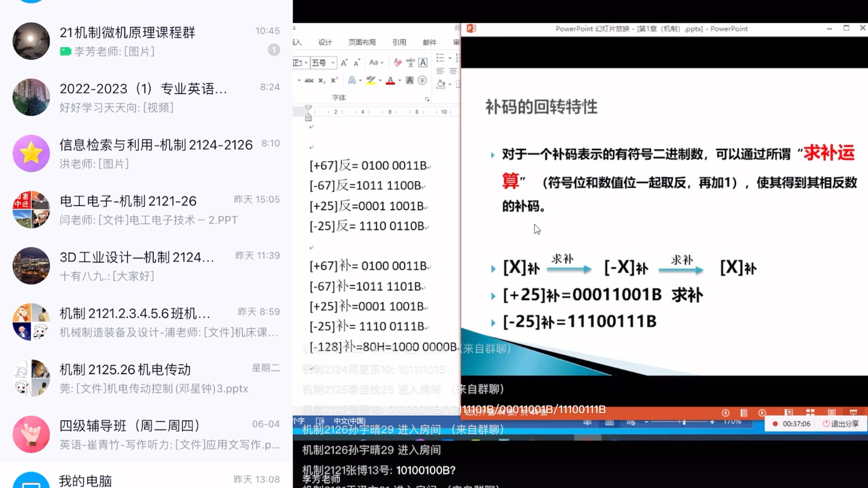This screenshot has height=488, width=868.
Task: Open the 3D工业设计 group chat
Action: tap(146, 266)
